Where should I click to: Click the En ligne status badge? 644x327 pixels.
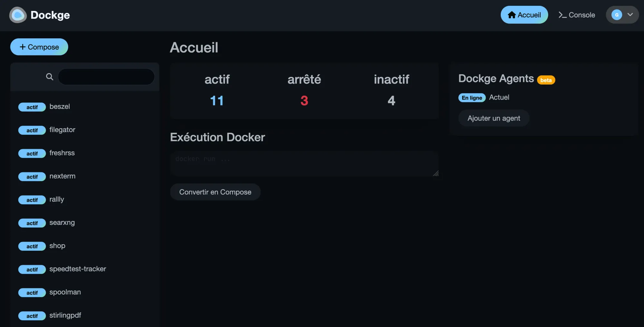point(472,98)
